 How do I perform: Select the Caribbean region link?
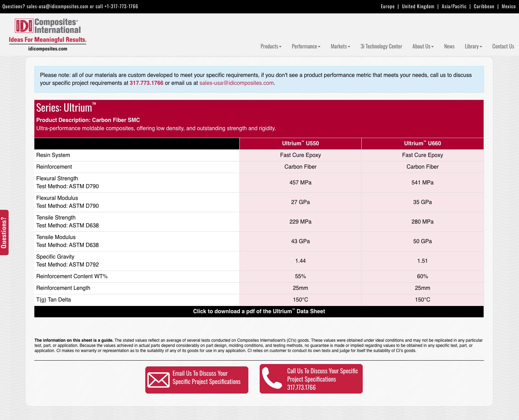[x=484, y=7]
